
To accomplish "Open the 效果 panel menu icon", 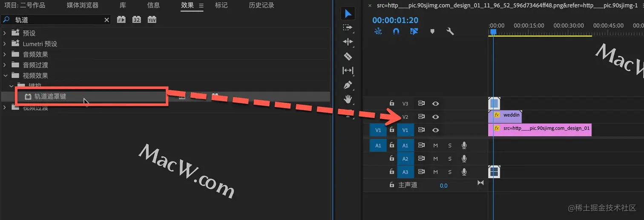I will point(201,6).
